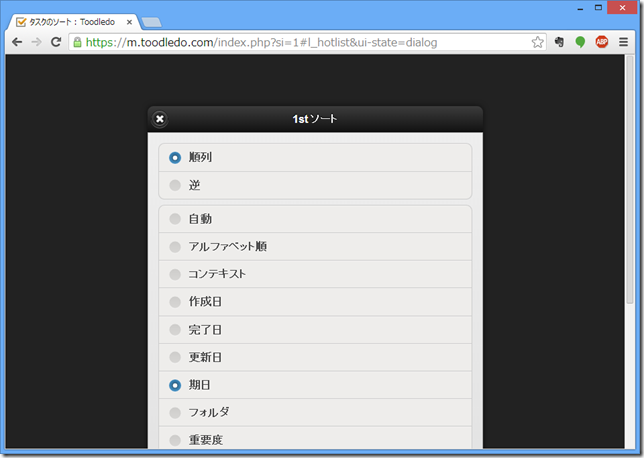Go back with the browser back arrow

click(17, 42)
